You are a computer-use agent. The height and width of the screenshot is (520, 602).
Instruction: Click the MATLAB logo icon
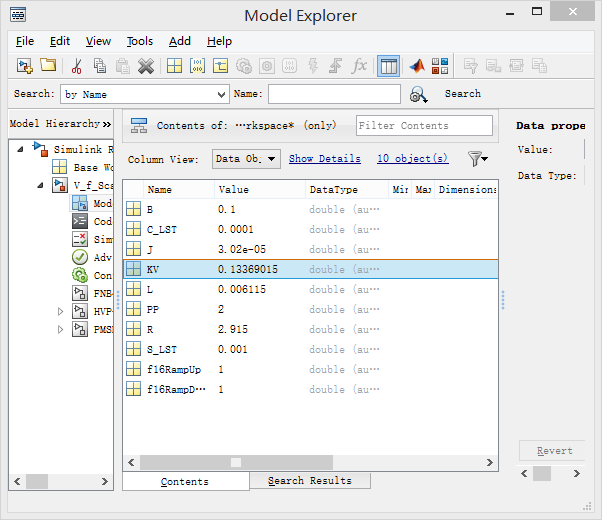click(417, 66)
